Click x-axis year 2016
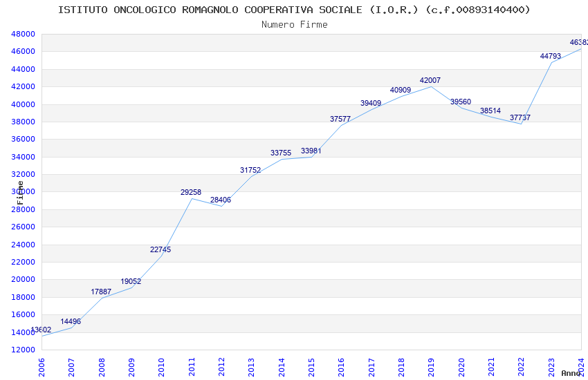This screenshot has height=380, width=588. pos(341,368)
